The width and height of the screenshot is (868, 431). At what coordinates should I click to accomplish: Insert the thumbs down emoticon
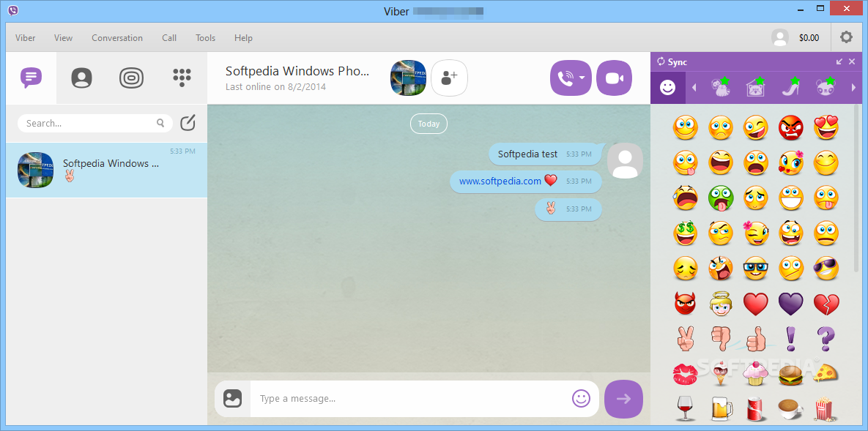click(721, 339)
